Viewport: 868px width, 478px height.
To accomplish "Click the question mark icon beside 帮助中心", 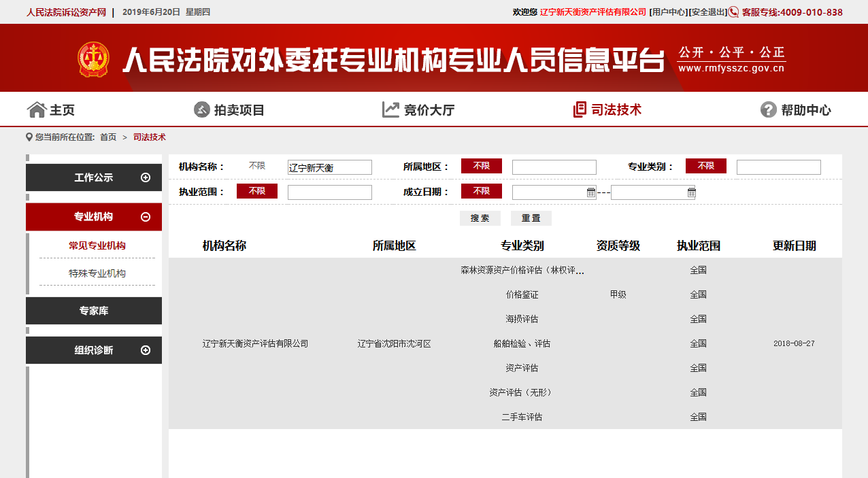I will point(769,109).
